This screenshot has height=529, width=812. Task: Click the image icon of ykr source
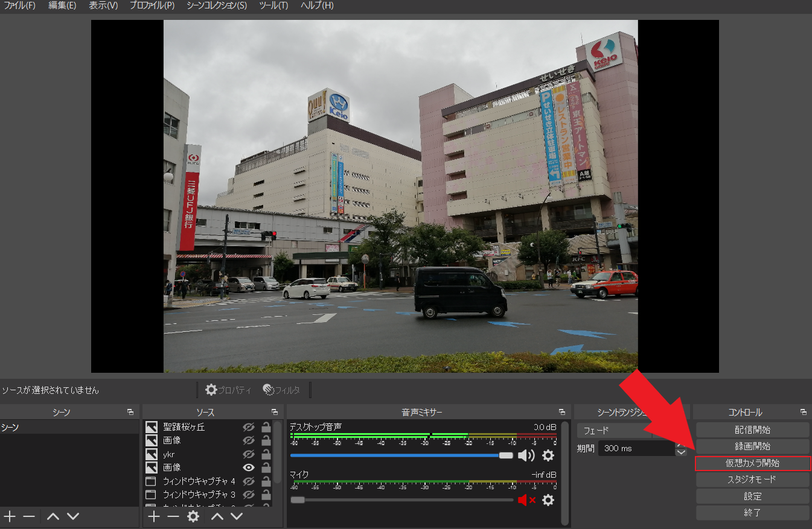click(152, 454)
